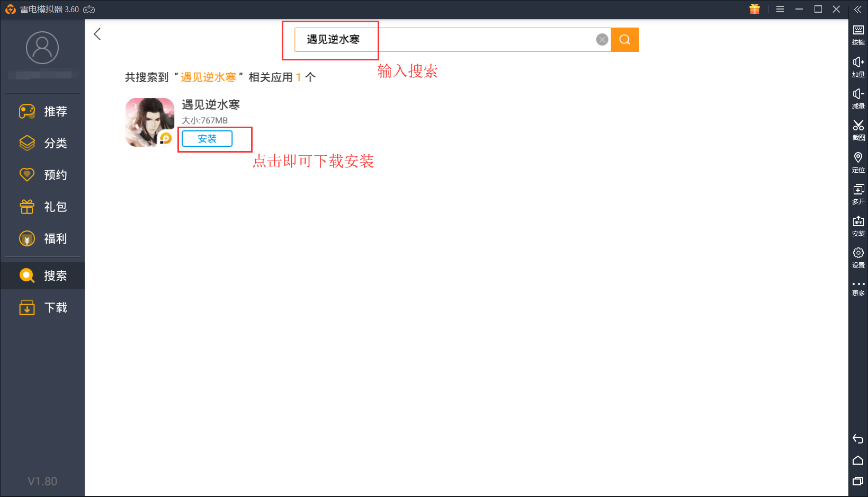Expand 更多 tools in right sidebar
Image resolution: width=868 pixels, height=497 pixels.
[x=858, y=288]
